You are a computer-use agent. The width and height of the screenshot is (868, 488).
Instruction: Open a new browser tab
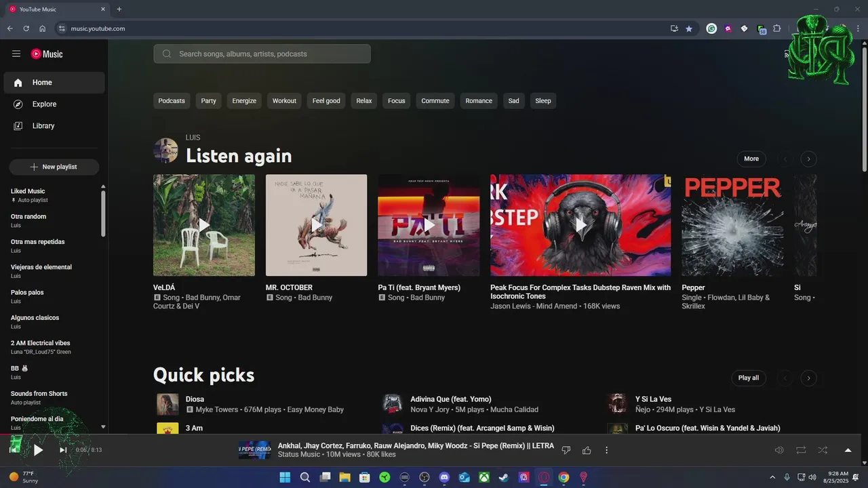(119, 9)
